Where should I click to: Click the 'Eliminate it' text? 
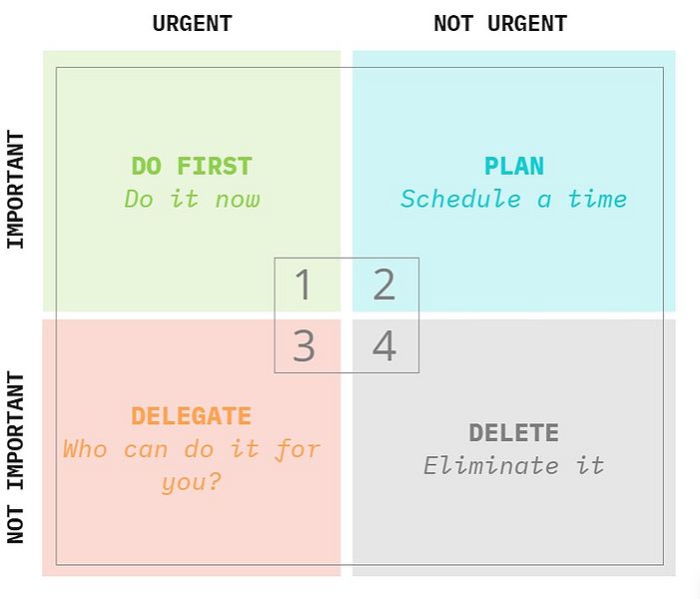click(514, 465)
